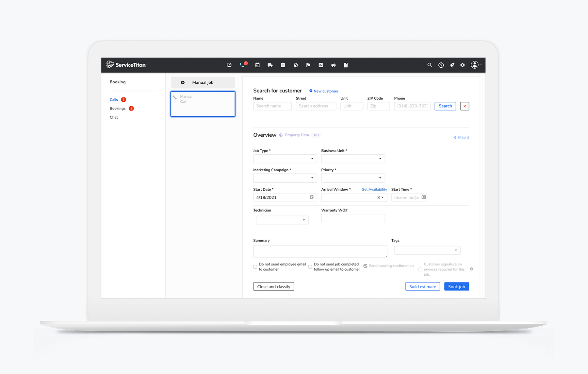Select the Dispatch truck icon
Viewport: 588px width, 374px height.
point(270,65)
